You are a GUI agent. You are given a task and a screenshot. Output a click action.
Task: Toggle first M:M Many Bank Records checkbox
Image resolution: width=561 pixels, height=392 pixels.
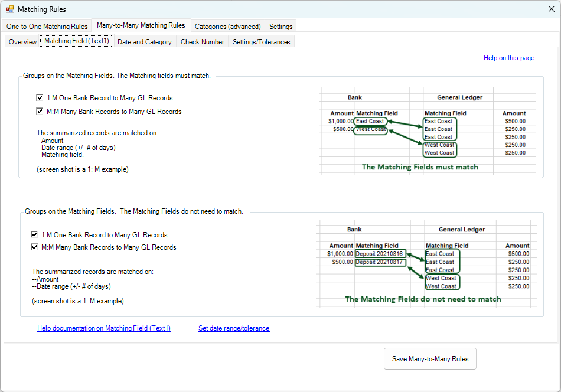coord(40,111)
